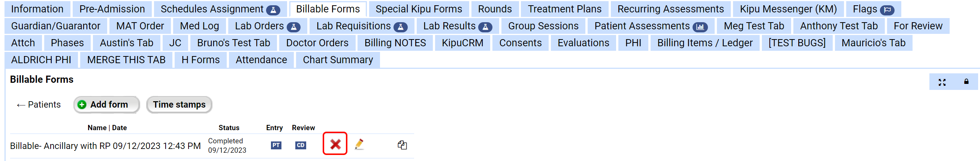
Task: Switch to the Lab Orders tab
Action: click(267, 26)
